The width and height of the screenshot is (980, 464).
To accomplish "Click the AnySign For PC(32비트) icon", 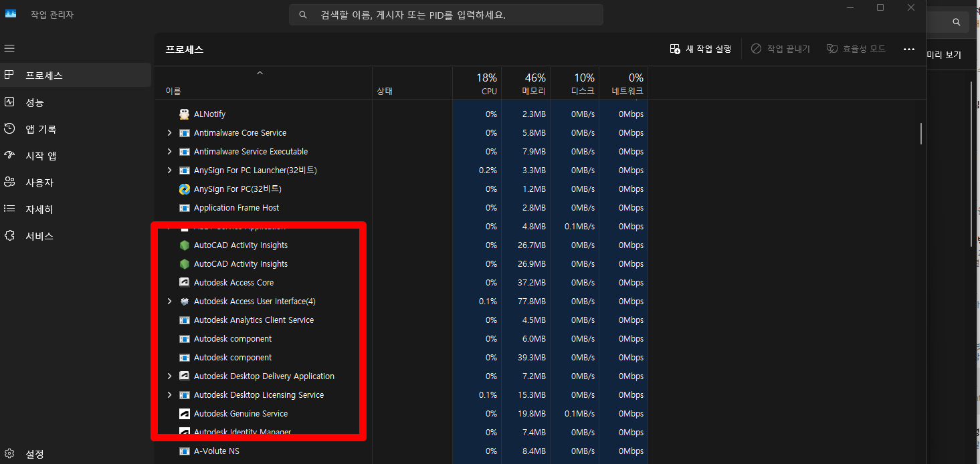I will [185, 189].
